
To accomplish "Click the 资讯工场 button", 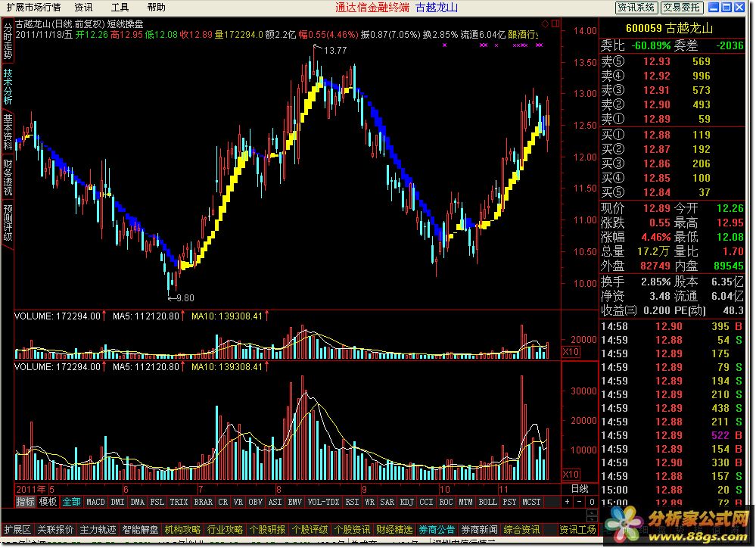I will pos(577,530).
